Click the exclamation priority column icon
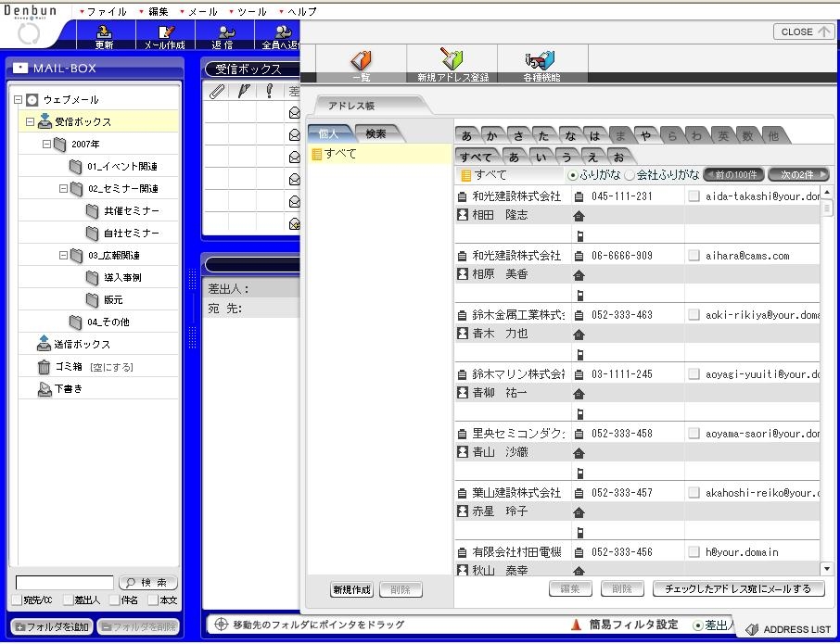Image resolution: width=840 pixels, height=644 pixels. click(x=270, y=91)
